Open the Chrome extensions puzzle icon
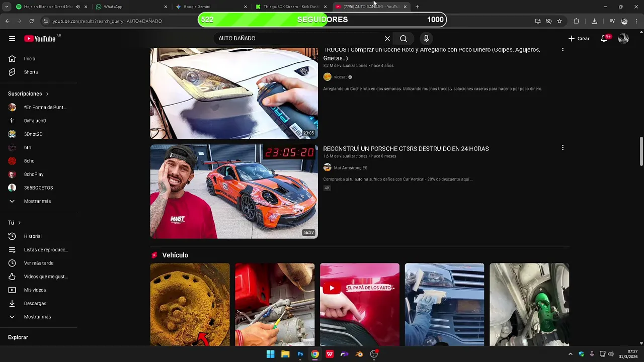Viewport: 644px width, 362px height. point(577,21)
